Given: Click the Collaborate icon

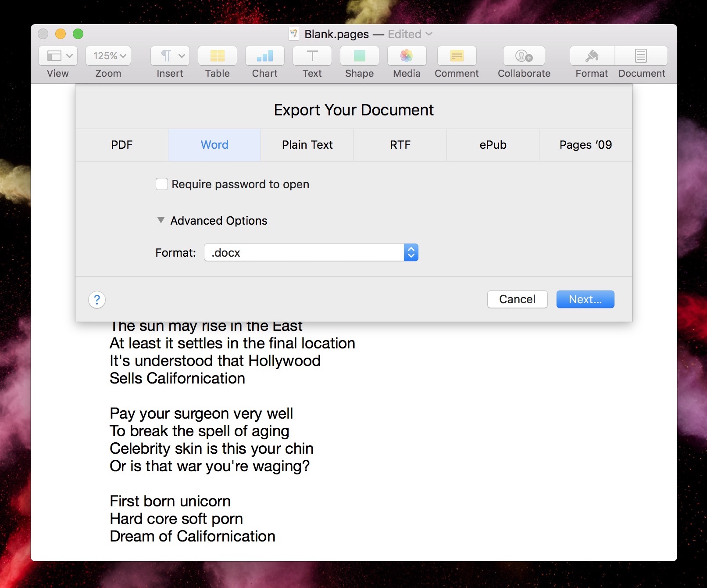Looking at the screenshot, I should [524, 56].
